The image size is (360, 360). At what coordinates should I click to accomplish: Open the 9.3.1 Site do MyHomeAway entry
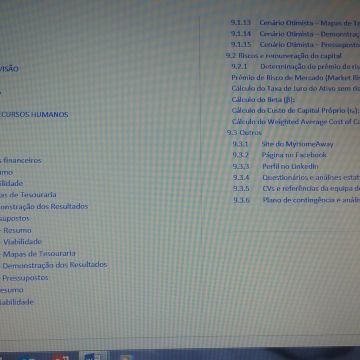pos(283,144)
